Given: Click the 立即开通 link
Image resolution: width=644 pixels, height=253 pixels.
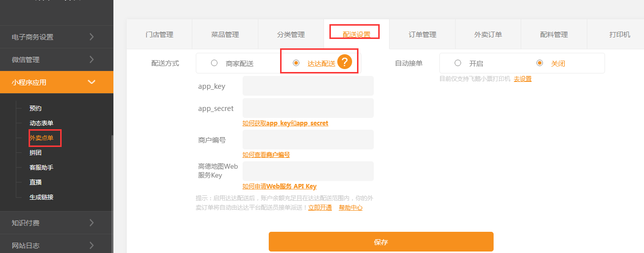Looking at the screenshot, I should [x=320, y=208].
